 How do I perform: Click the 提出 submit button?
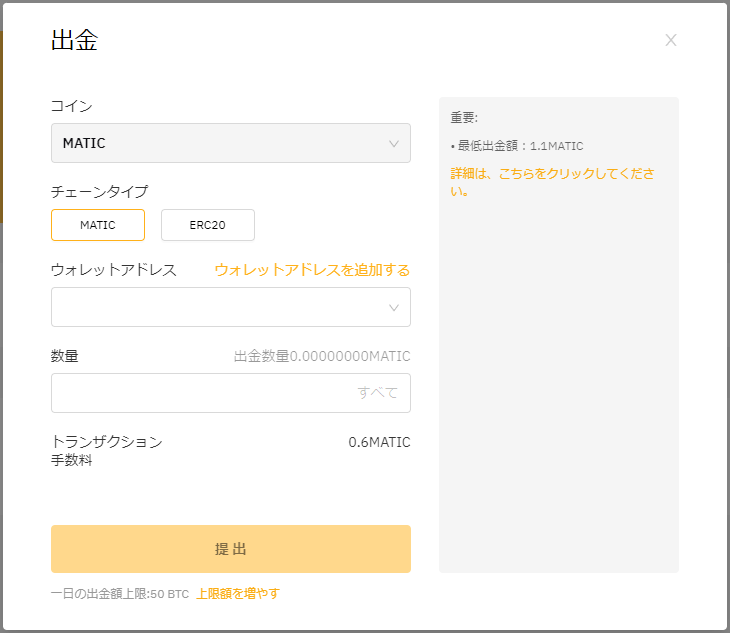[231, 549]
